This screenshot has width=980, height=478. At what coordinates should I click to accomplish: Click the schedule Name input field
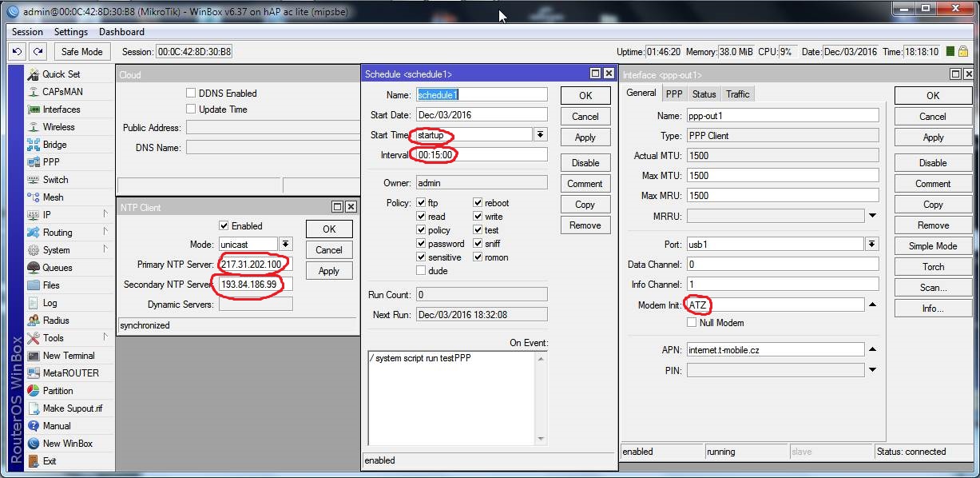(x=482, y=94)
